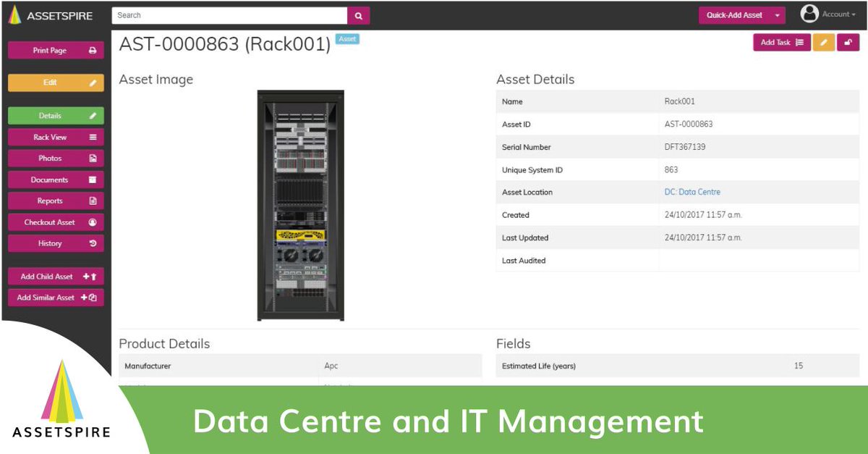Screen dimensions: 868x454
Task: Click Add Similar Asset button
Action: coord(56,298)
